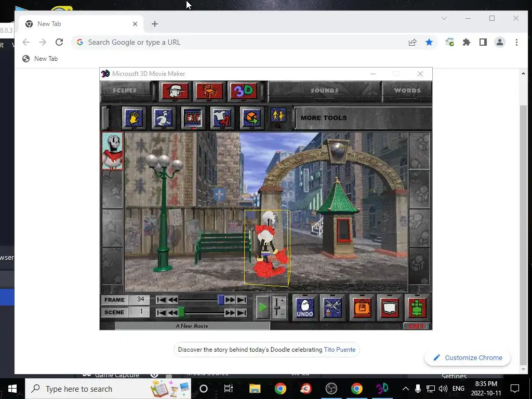Viewport: 532px width, 399px height.
Task: Click the green robot help icon
Action: pyautogui.click(x=417, y=308)
